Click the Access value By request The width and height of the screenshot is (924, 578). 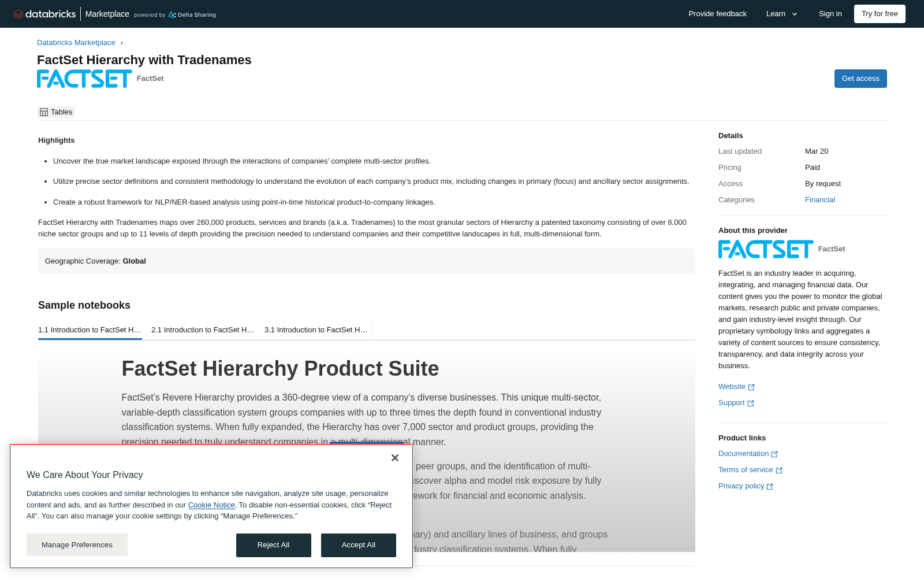(x=823, y=184)
